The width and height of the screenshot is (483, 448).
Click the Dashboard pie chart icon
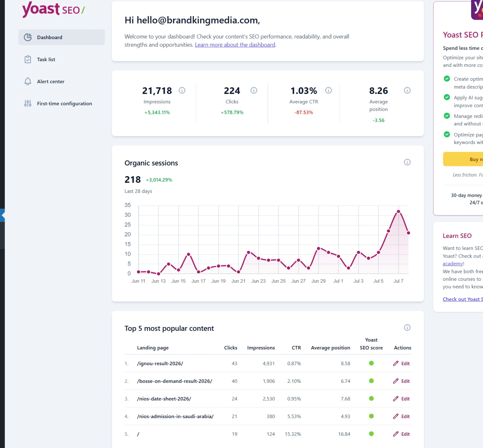28,37
